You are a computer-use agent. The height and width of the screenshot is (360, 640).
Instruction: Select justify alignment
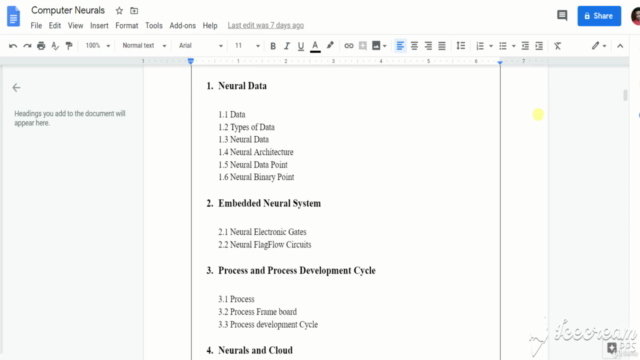click(x=442, y=46)
